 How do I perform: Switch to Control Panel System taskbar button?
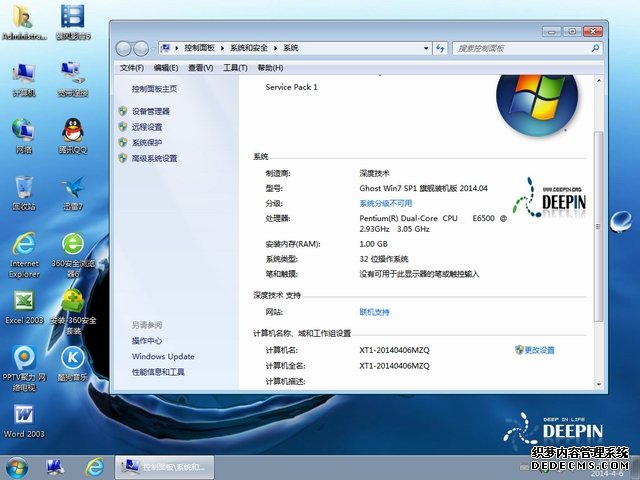(164, 467)
